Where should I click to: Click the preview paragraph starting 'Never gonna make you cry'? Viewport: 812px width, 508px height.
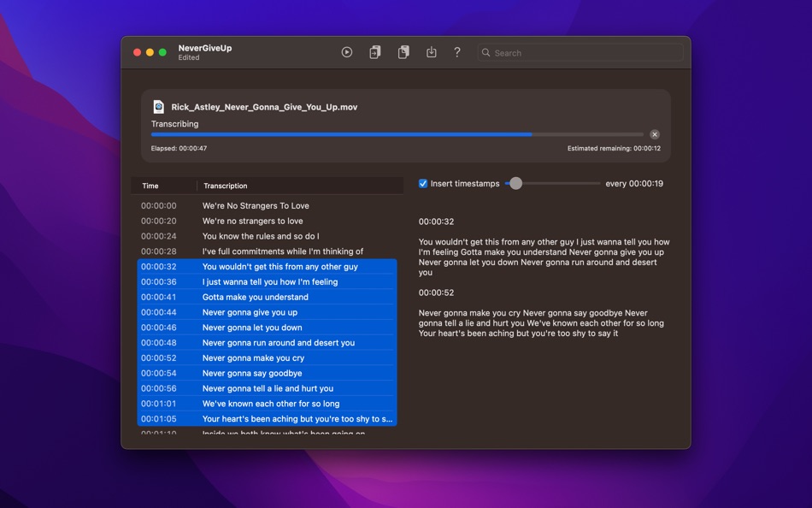tap(541, 323)
